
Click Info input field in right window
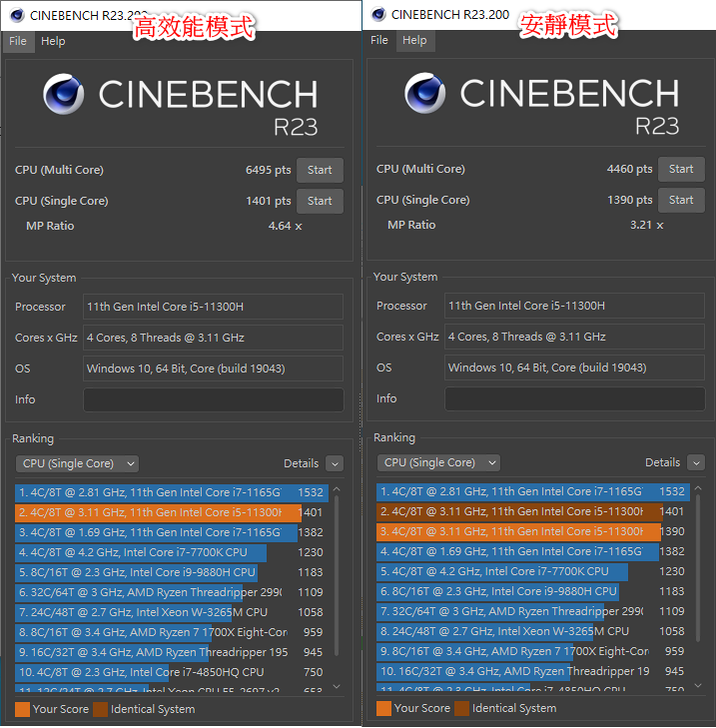click(x=575, y=398)
